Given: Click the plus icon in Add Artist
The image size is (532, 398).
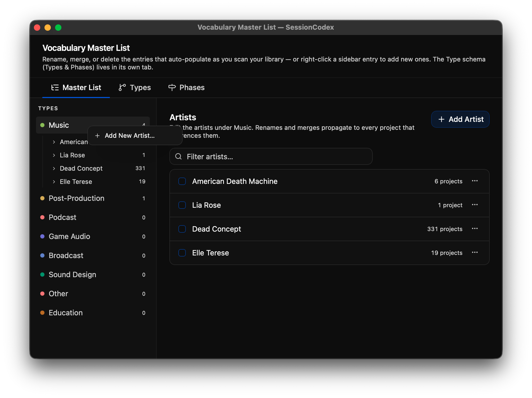Looking at the screenshot, I should (441, 119).
